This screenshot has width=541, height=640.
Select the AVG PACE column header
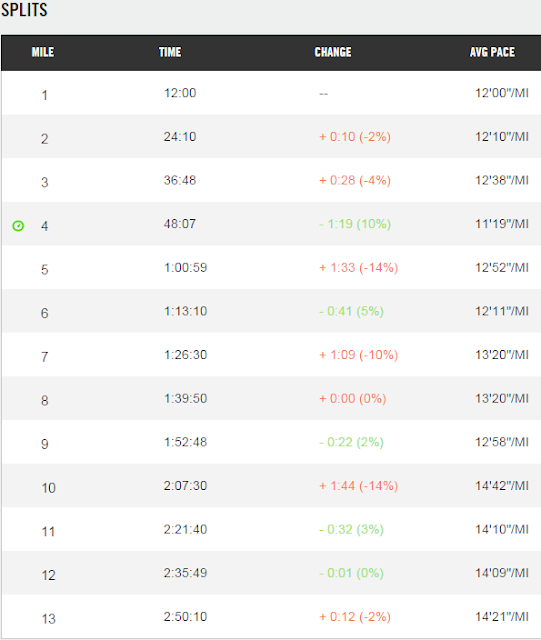[x=492, y=52]
